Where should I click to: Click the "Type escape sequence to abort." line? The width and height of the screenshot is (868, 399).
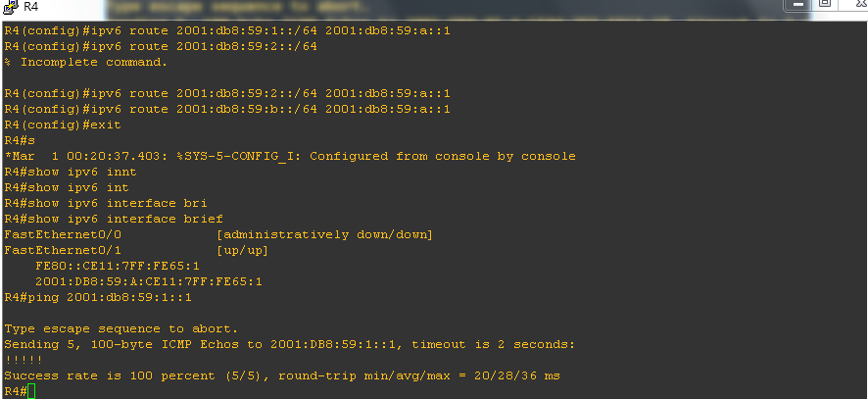tap(121, 328)
